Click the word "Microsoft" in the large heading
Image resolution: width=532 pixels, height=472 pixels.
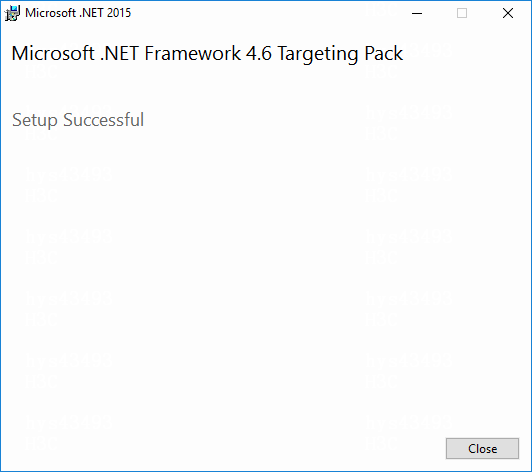point(53,54)
